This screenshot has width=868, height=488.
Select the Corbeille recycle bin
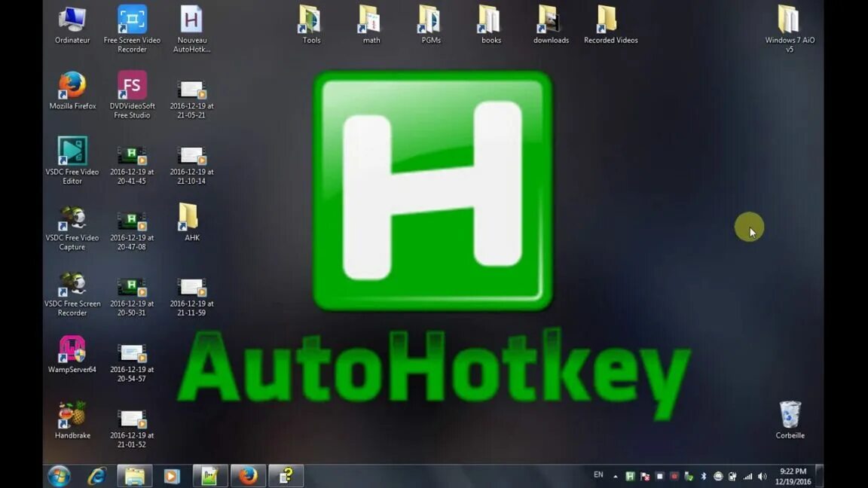click(x=790, y=420)
